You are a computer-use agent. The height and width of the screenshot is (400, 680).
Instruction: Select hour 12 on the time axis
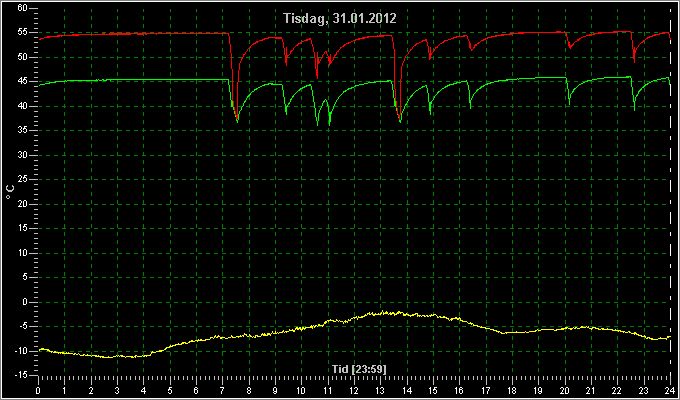tap(354, 390)
